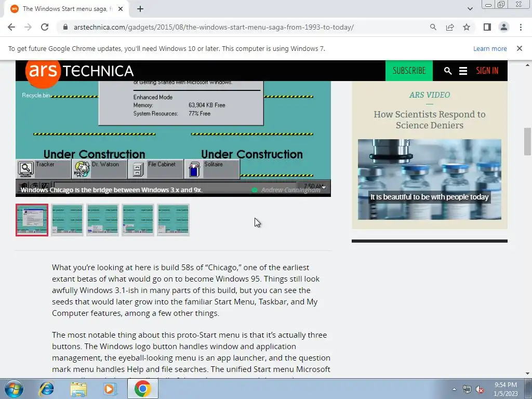
Task: Collapse the gallery caption with the arrow
Action: (x=324, y=187)
